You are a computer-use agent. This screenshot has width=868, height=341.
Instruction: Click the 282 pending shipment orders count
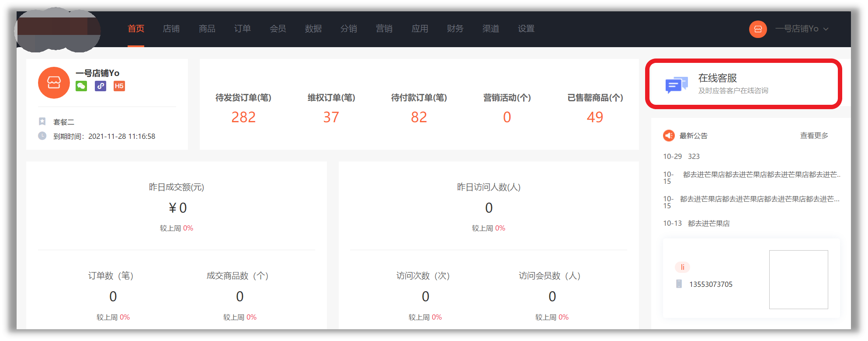tap(243, 117)
